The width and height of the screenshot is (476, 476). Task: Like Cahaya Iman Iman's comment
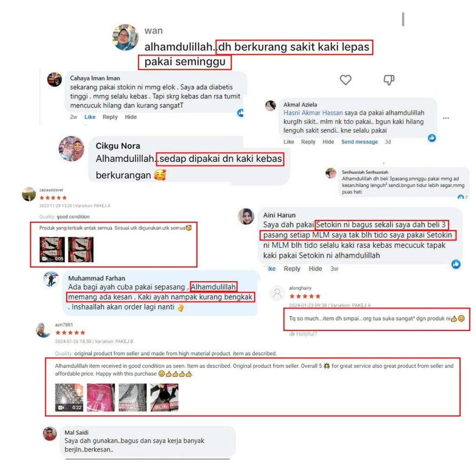[90, 117]
